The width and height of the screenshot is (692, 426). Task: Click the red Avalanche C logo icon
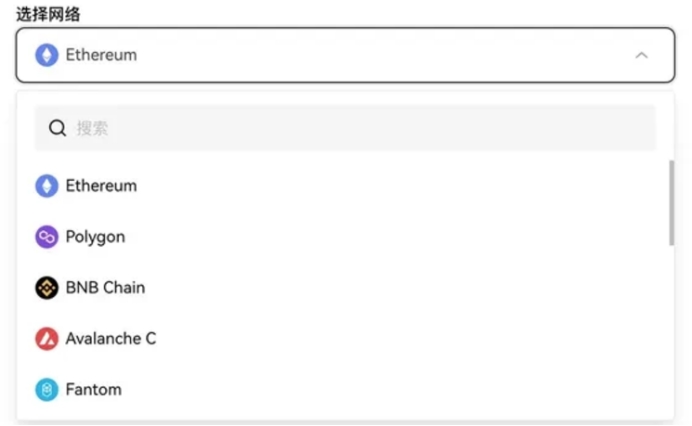click(x=47, y=339)
